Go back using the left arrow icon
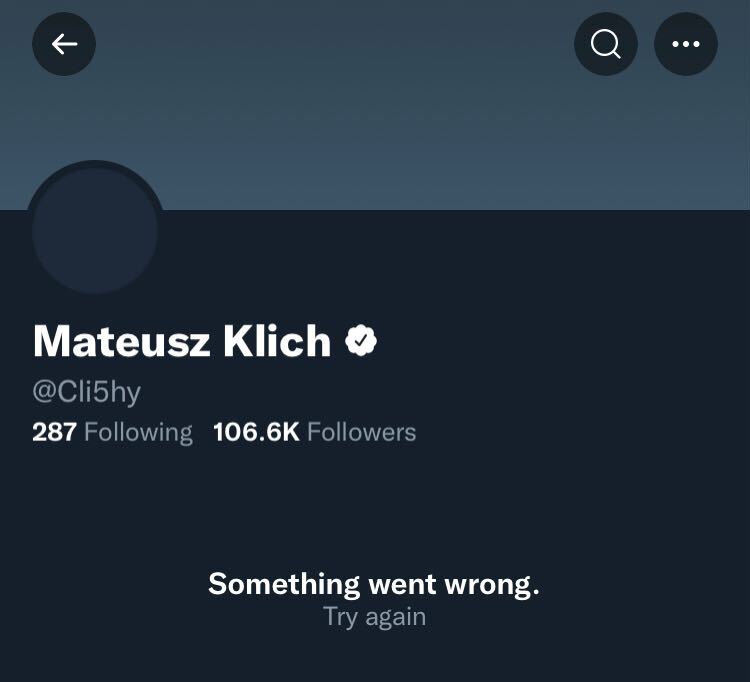This screenshot has width=750, height=682. point(64,44)
